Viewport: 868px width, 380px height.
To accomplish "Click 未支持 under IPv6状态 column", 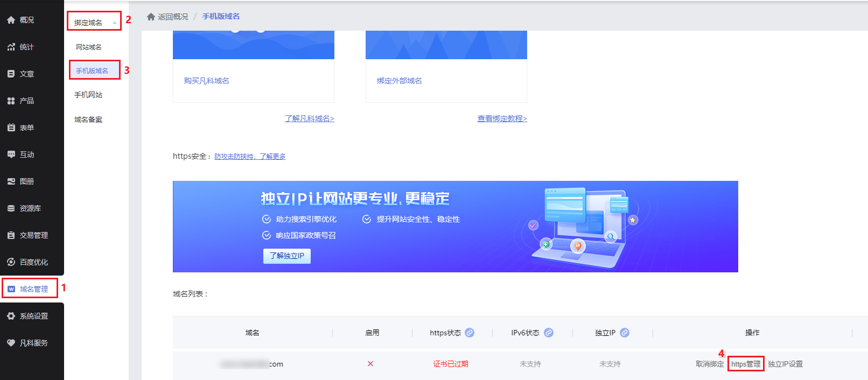I will [x=530, y=364].
